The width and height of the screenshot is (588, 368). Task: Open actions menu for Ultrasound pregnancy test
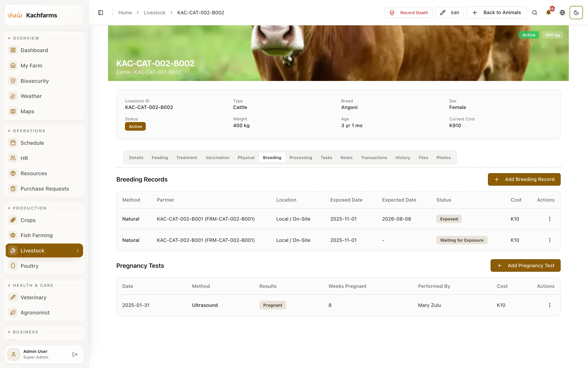click(549, 305)
